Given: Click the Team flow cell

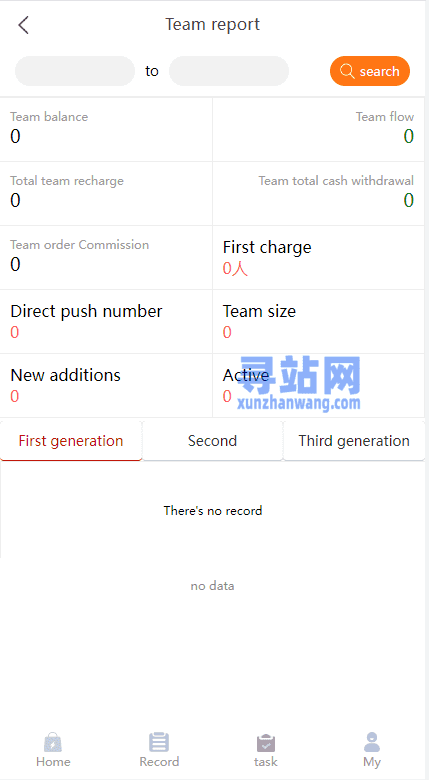Looking at the screenshot, I should [319, 129].
